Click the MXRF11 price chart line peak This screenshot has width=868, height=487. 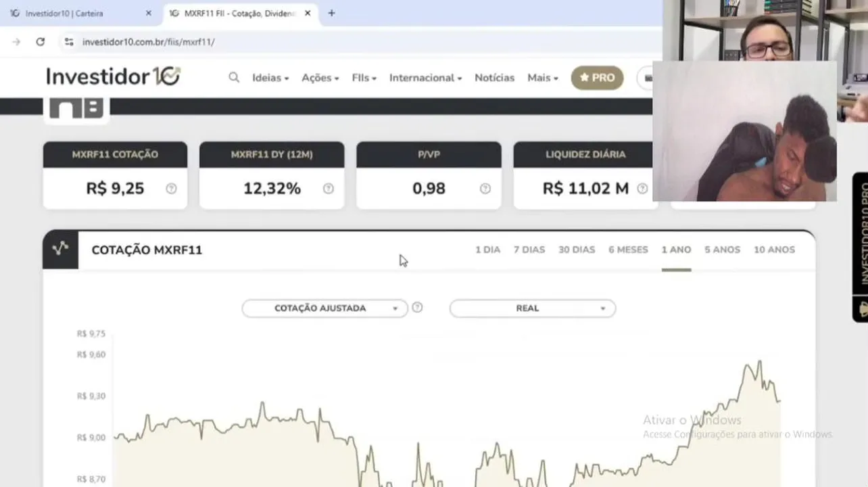pyautogui.click(x=760, y=361)
